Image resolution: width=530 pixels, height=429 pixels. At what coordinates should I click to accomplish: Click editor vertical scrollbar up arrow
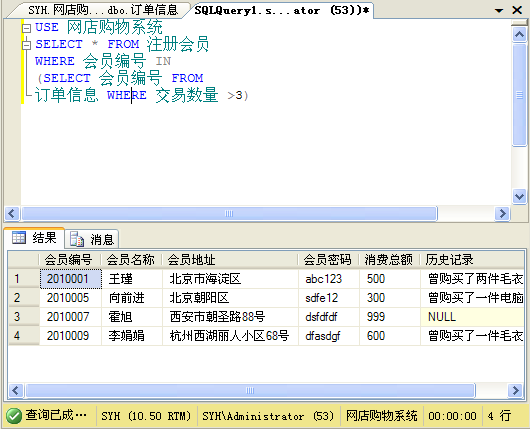519,34
